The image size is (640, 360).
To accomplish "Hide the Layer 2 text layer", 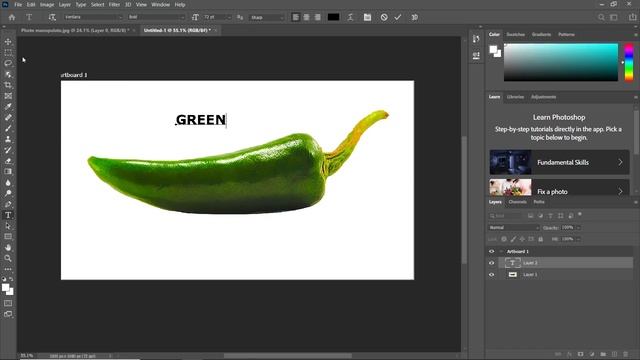I will click(x=491, y=263).
